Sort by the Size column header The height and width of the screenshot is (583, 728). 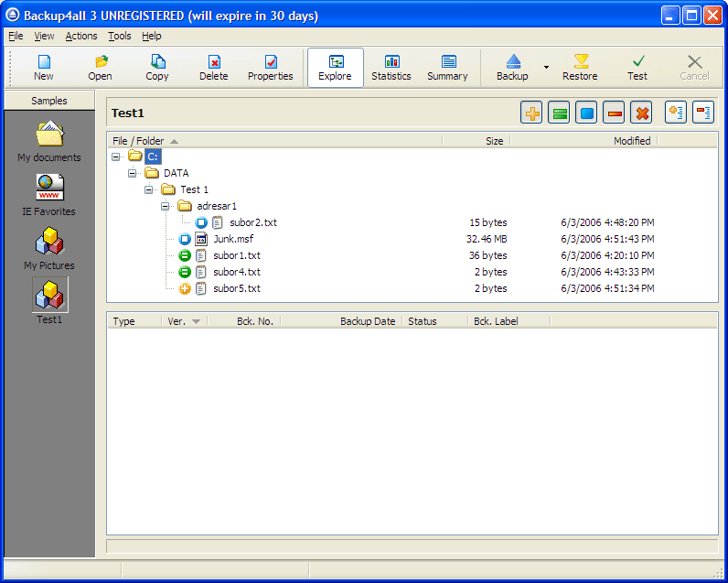476,141
